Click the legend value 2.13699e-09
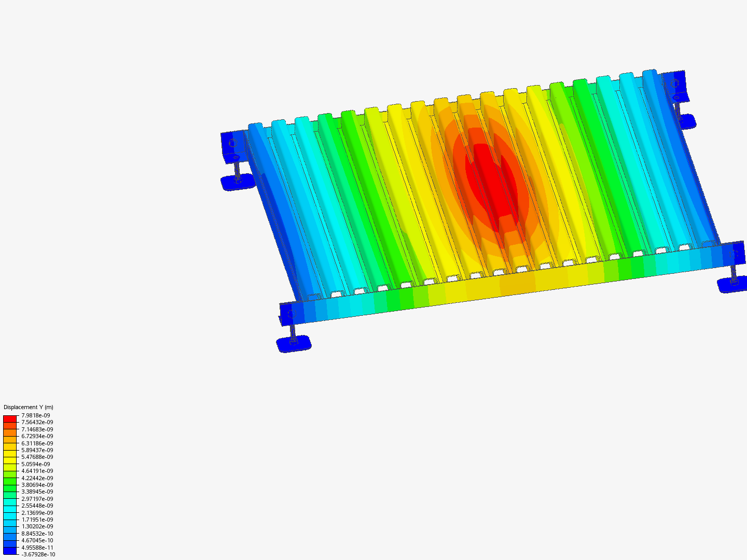The width and height of the screenshot is (747, 560). point(37,513)
